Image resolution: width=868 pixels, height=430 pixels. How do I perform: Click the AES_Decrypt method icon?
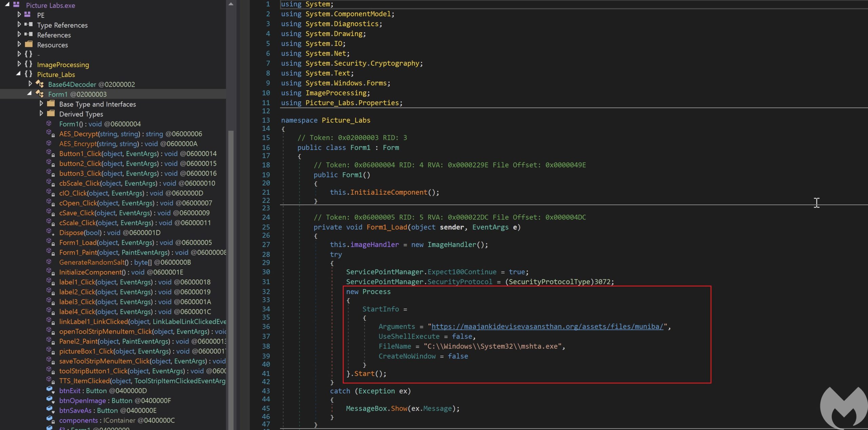51,134
